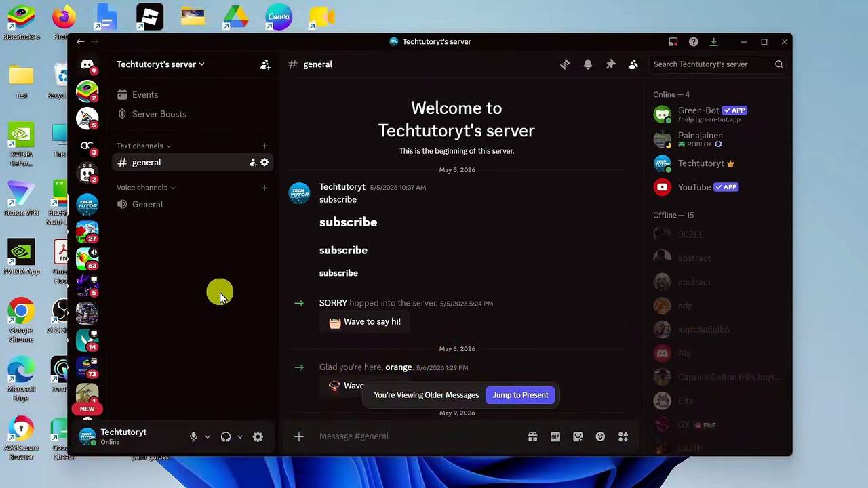Screen dimensions: 868x488
Task: Open the server icon with 14 badge
Action: [x=87, y=340]
